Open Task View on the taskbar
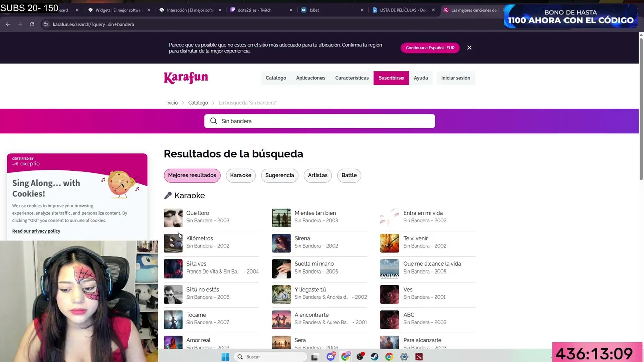This screenshot has width=644, height=362. (314, 357)
